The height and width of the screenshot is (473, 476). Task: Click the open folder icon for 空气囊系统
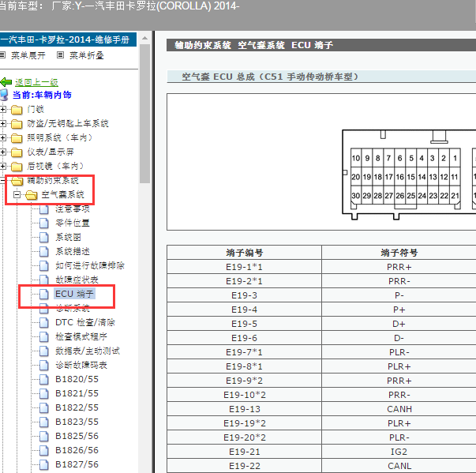32,195
